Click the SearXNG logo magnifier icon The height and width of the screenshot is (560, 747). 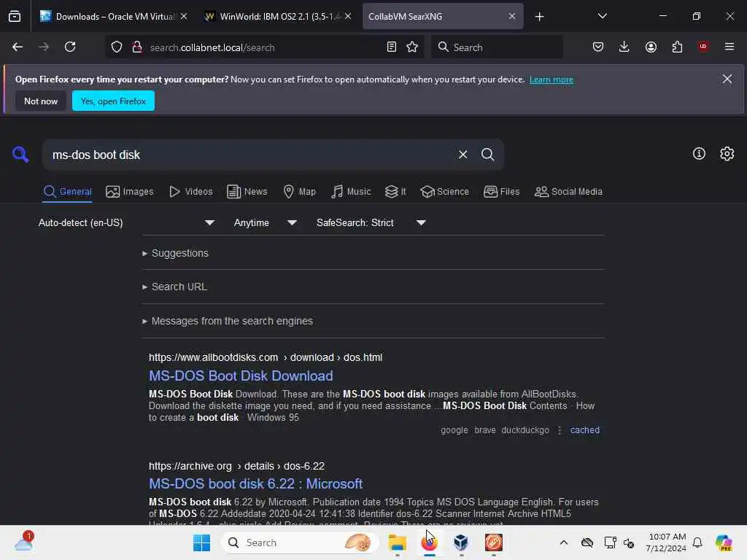pos(20,155)
